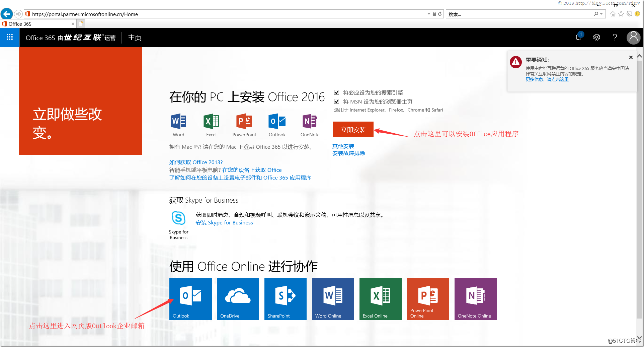Open Office 365 settings gear
Screen dimensions: 644x347
point(596,37)
